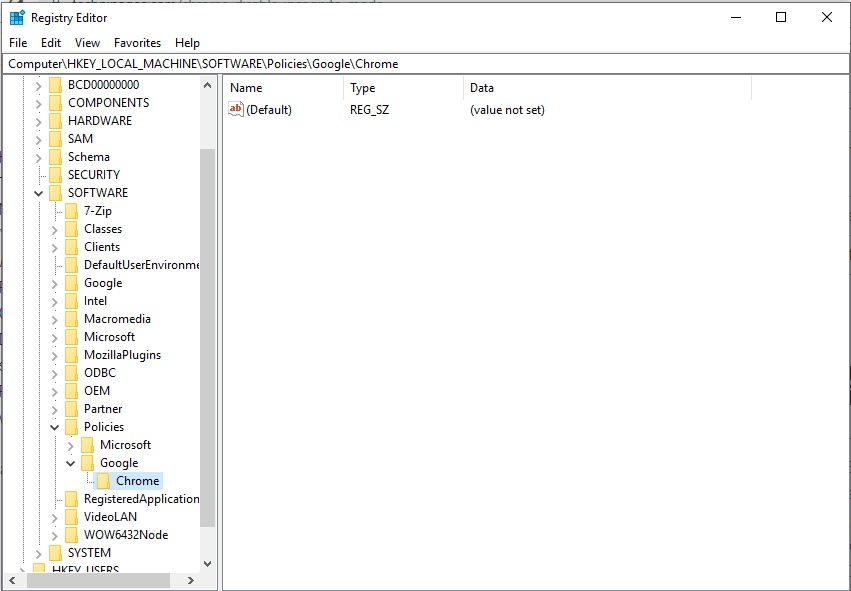
Task: Click the folder icon beside Clients
Action: [x=72, y=247]
